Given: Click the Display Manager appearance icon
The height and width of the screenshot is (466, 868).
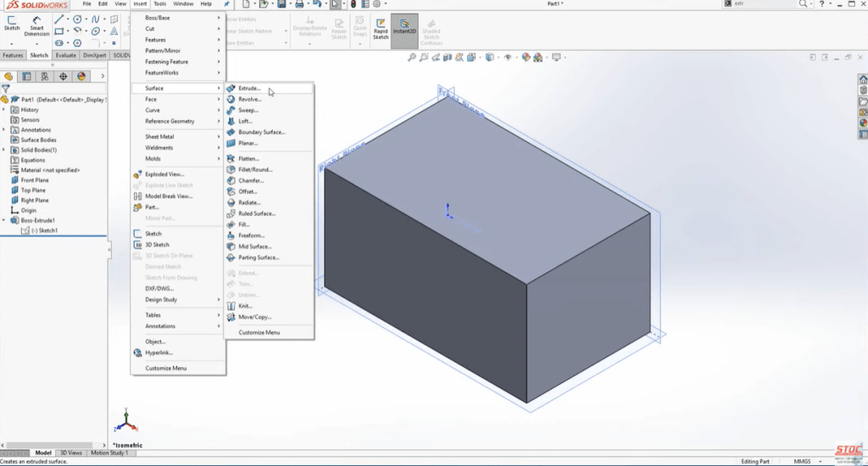Looking at the screenshot, I should click(81, 76).
